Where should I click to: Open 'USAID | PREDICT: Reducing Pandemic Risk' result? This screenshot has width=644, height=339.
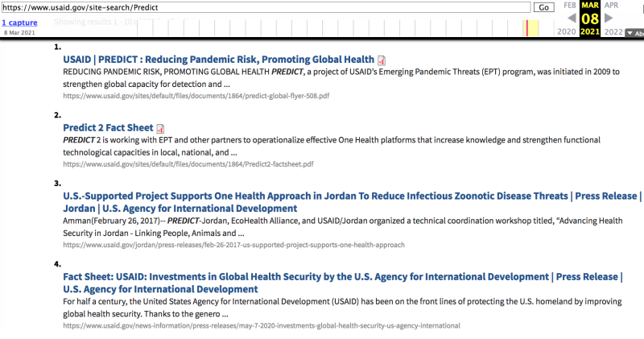coord(218,60)
